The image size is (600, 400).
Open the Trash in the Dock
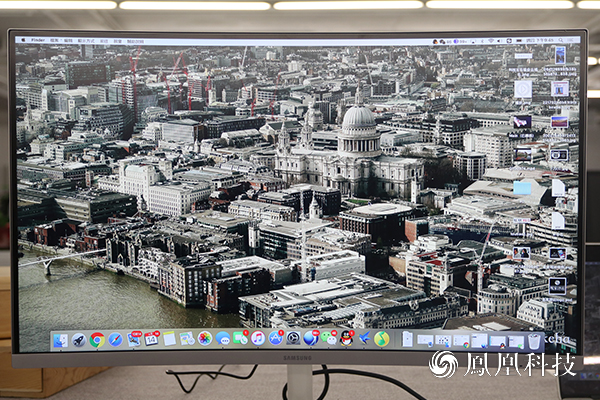tap(535, 341)
